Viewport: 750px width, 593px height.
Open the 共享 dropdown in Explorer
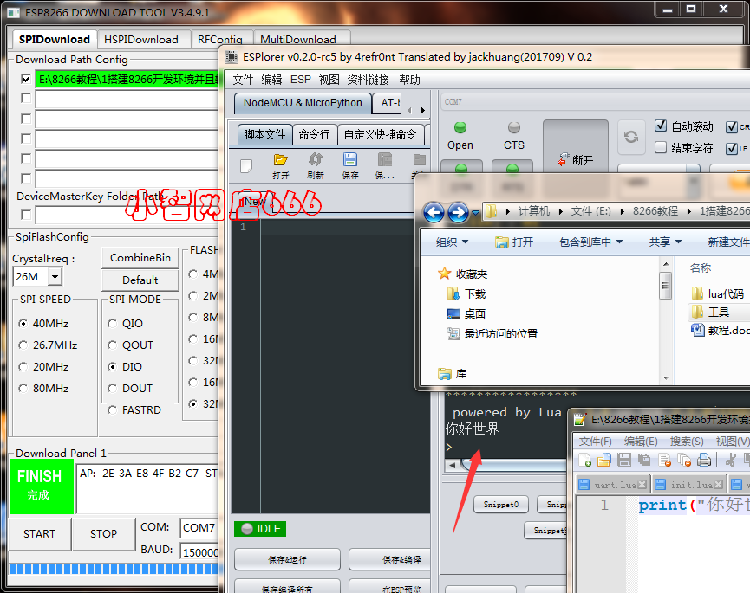click(665, 242)
